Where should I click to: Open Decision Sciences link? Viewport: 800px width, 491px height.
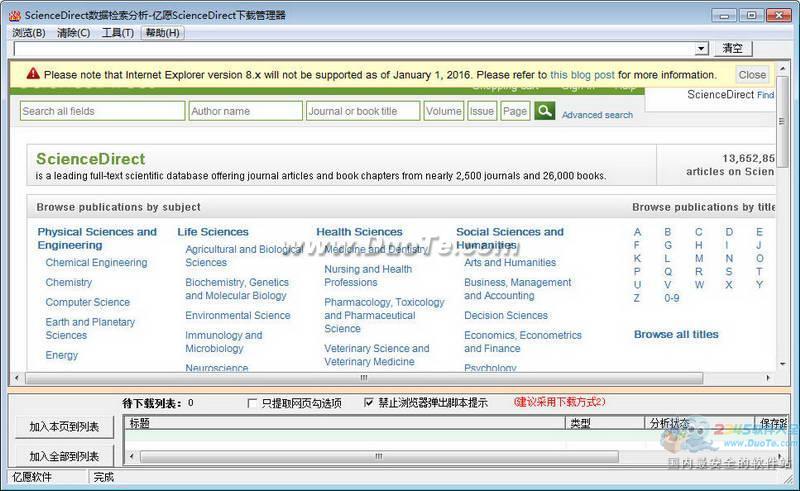506,315
